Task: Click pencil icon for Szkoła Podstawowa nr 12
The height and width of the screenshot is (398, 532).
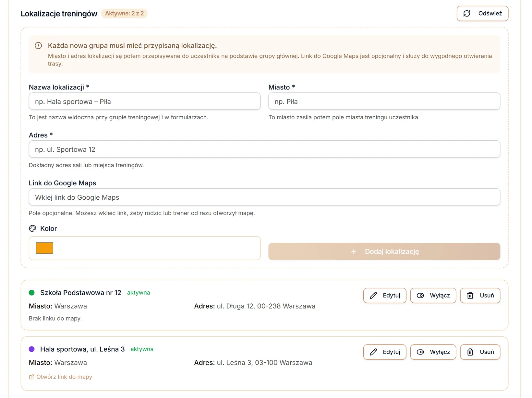Action: [373, 296]
